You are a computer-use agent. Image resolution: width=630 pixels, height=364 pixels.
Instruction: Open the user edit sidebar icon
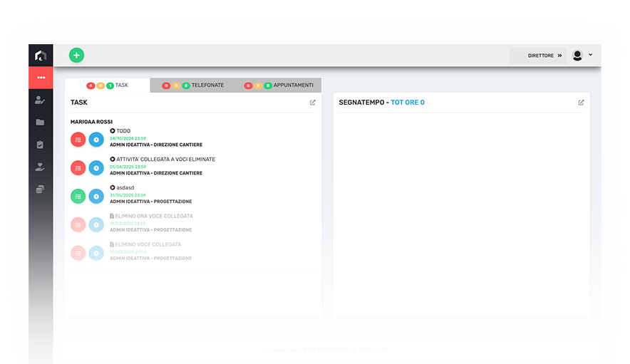pyautogui.click(x=40, y=100)
